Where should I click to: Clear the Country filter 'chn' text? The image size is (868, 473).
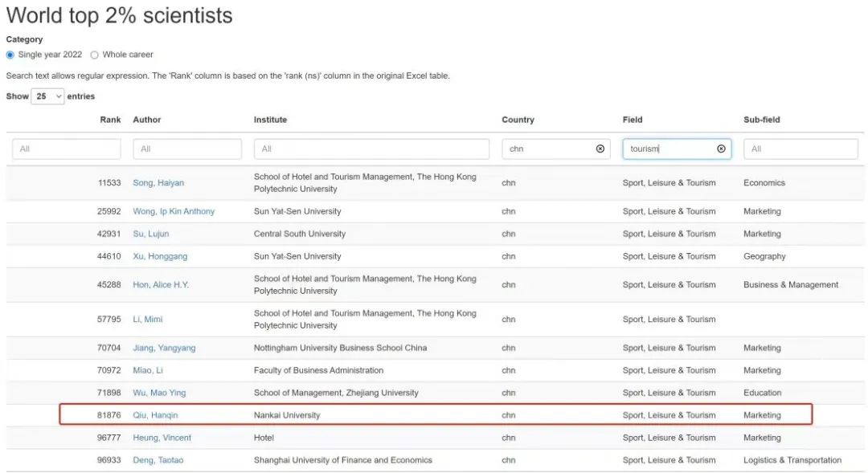(x=600, y=149)
